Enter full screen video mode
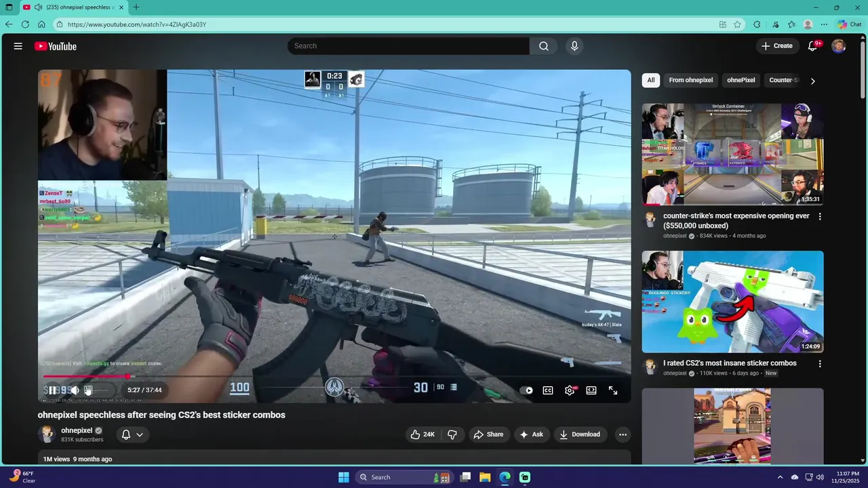The image size is (868, 488). coord(613,390)
